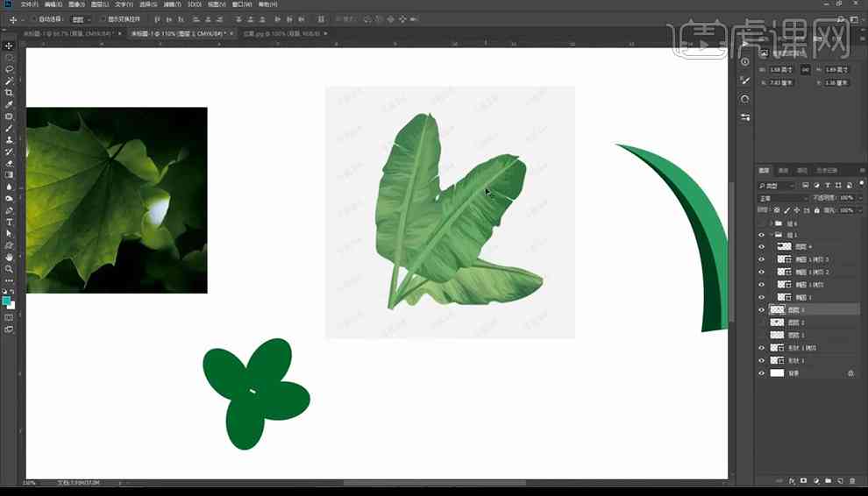This screenshot has width=868, height=496.
Task: Toggle visibility of group 1 folder
Action: click(x=762, y=235)
